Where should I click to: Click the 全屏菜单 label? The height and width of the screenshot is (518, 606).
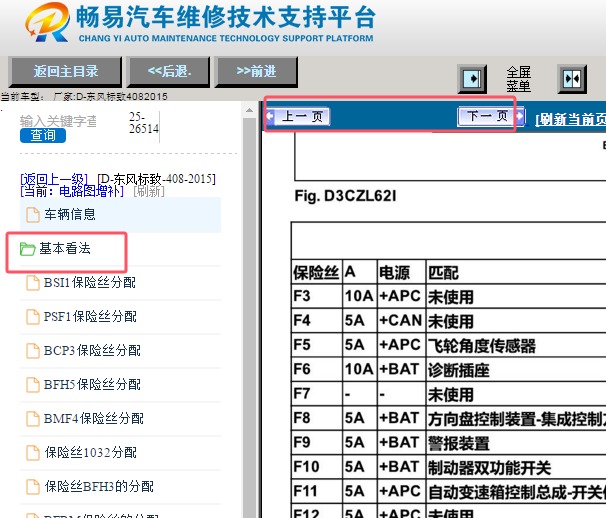pyautogui.click(x=518, y=79)
